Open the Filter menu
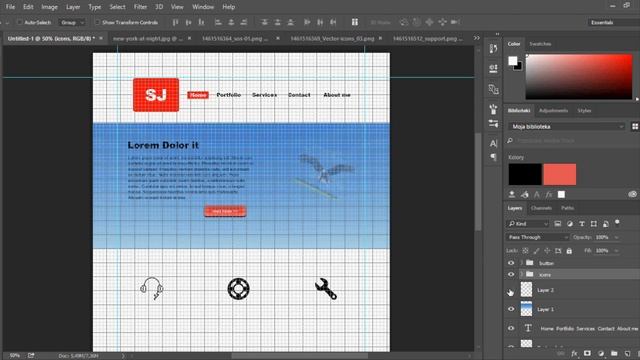This screenshot has height=360, width=640. pos(140,7)
